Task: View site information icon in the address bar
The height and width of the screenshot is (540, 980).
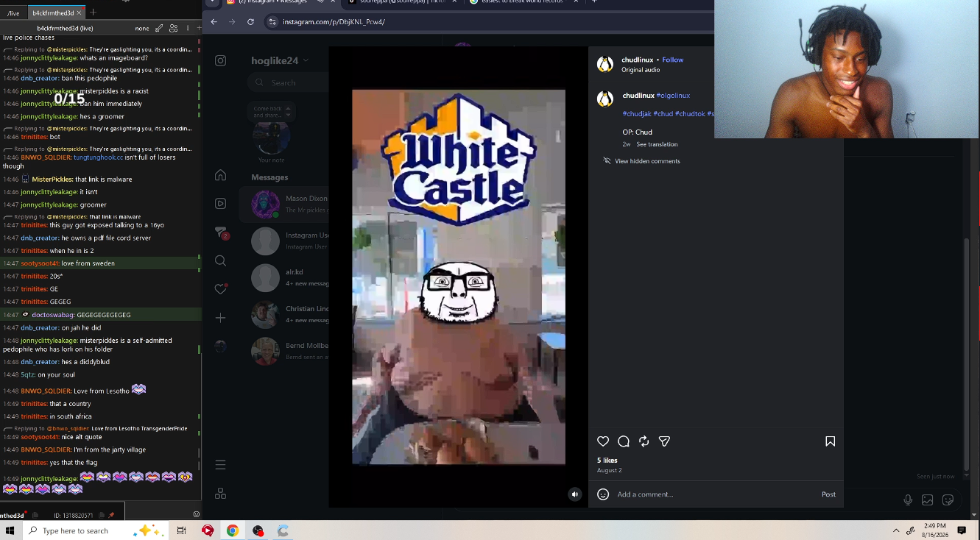Action: 271,22
